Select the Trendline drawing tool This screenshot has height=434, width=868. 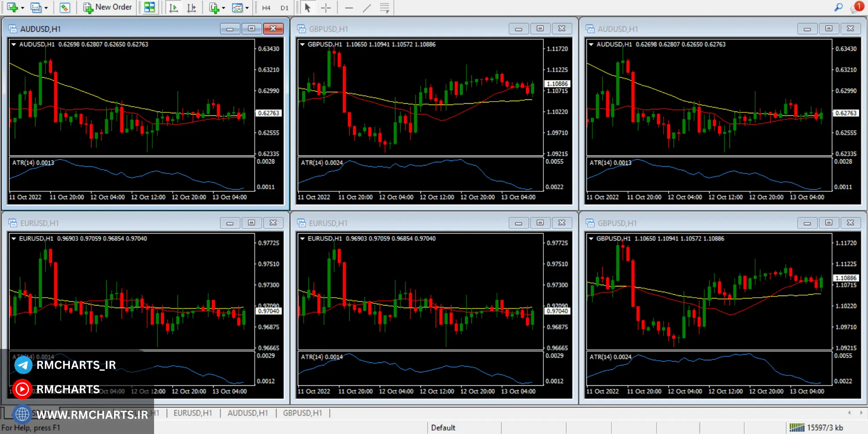point(367,7)
